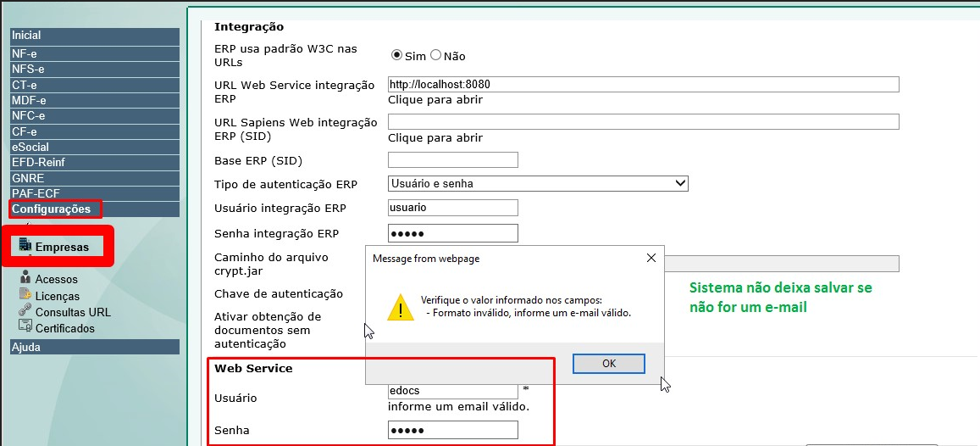Click the Licenças lock icon
980x446 pixels.
point(25,295)
